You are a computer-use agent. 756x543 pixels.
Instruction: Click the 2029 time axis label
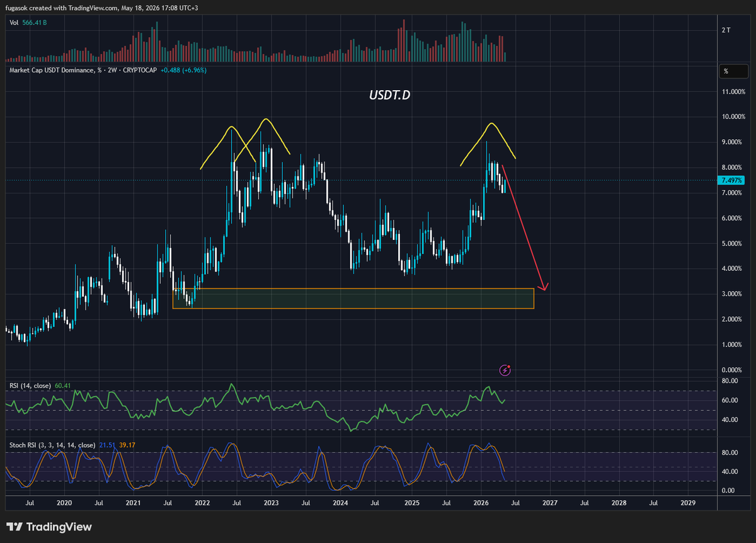coord(688,503)
